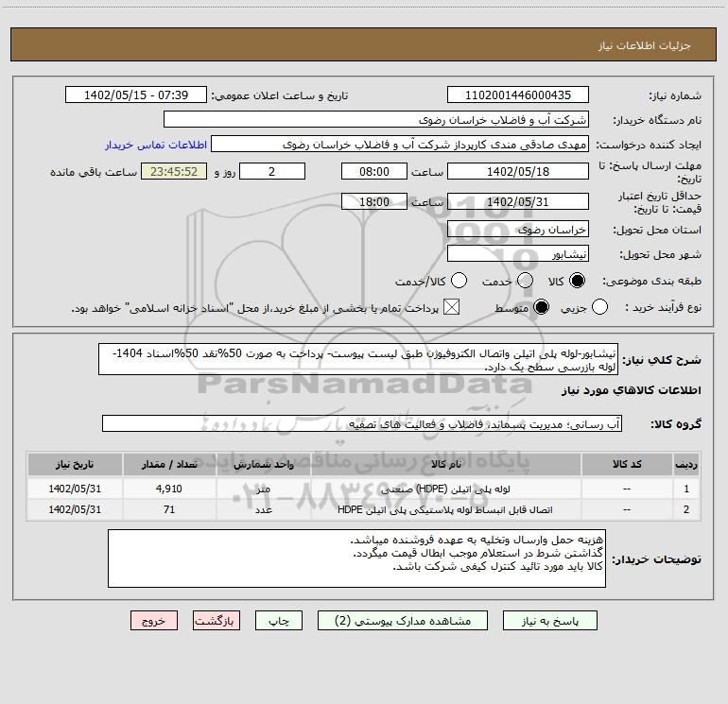
Task: Click the unit cell متر
Action: [x=263, y=489]
